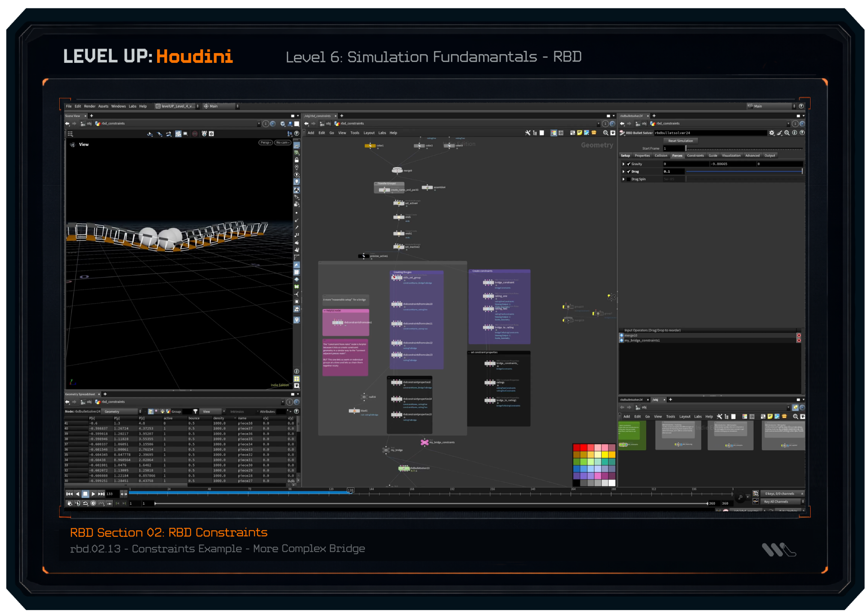Toggle the timeline audio speaker icon
868x616 pixels.
pos(77,503)
